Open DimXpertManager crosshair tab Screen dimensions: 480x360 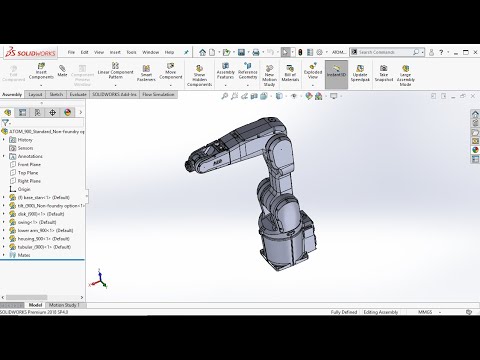52,113
